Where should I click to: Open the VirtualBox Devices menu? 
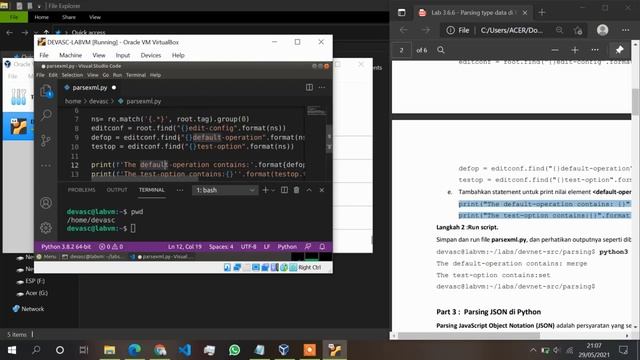click(151, 55)
